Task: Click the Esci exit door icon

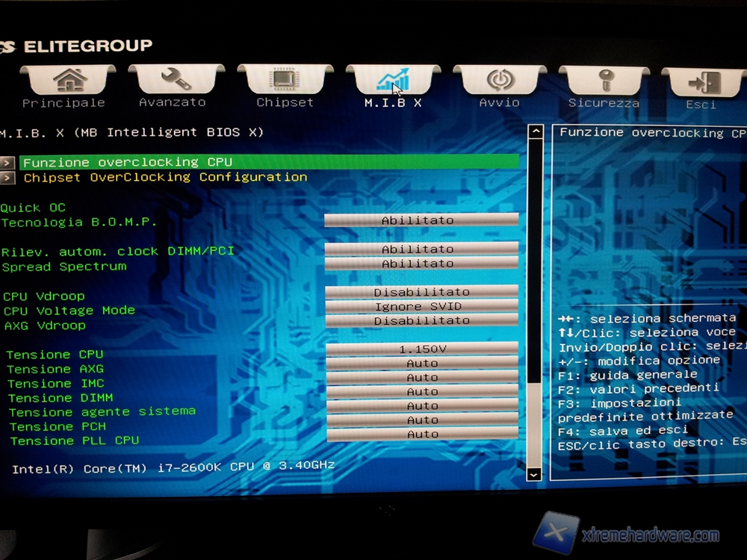Action: 704,82
